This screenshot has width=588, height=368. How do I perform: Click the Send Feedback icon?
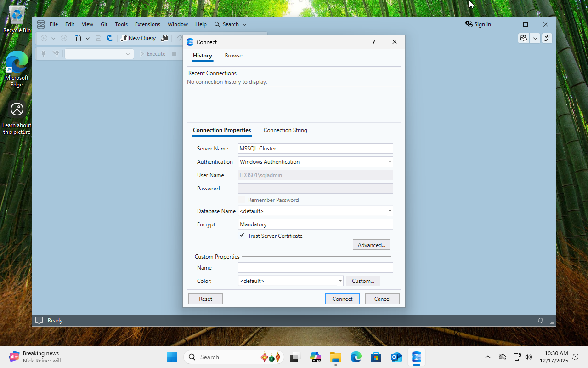(x=547, y=38)
